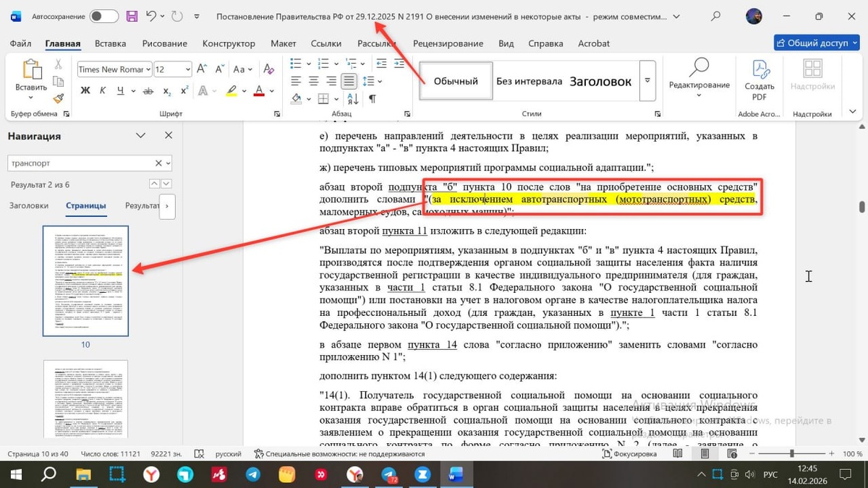The height and width of the screenshot is (488, 868).
Task: Open the Фокусировка focus mode
Action: 629,454
